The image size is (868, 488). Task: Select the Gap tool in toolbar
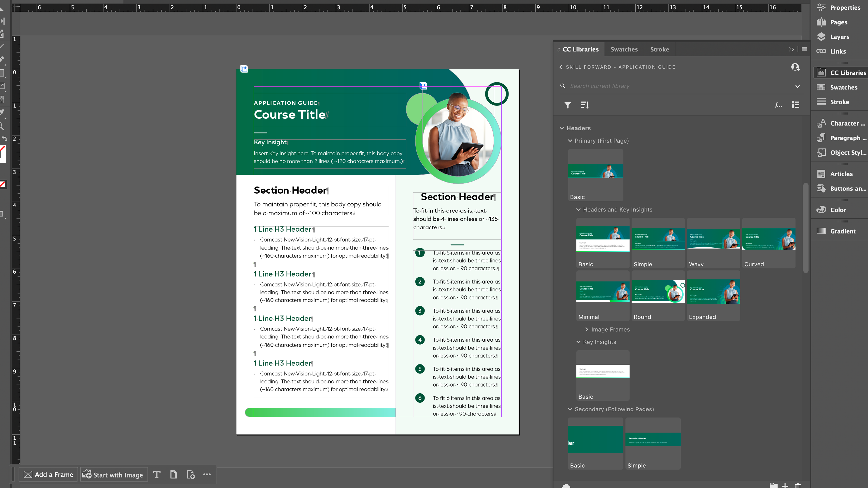2,21
